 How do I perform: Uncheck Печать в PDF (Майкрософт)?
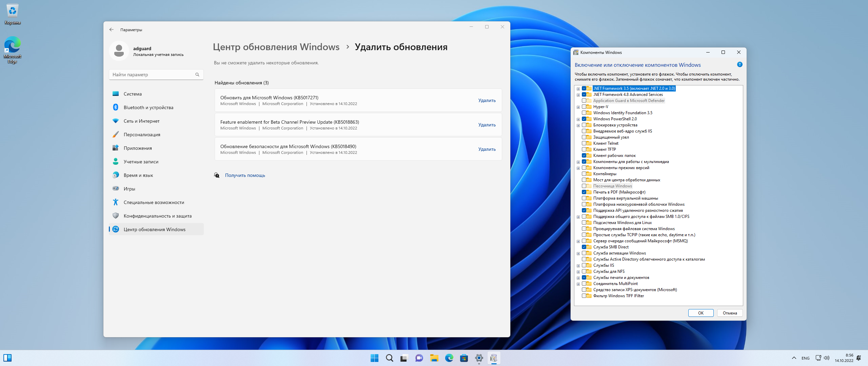[584, 192]
